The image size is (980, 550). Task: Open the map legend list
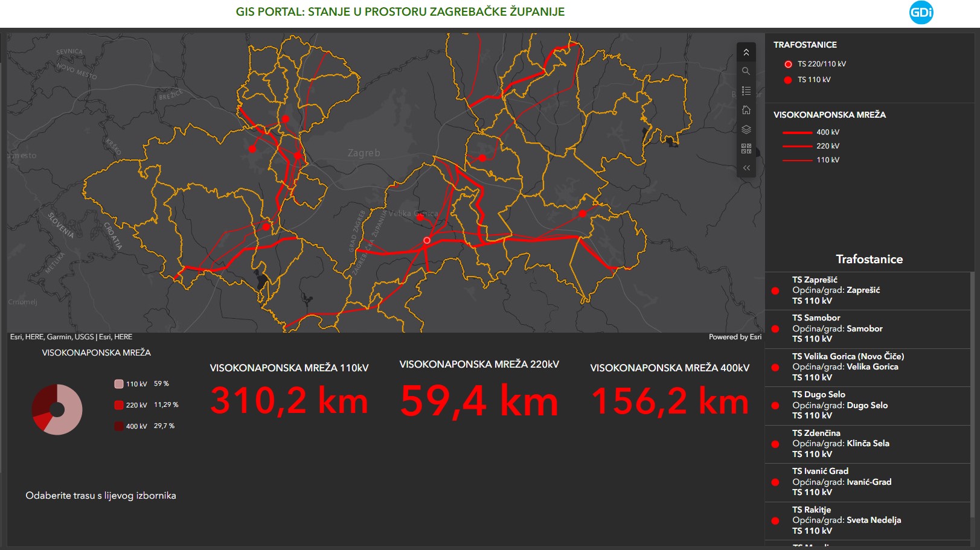tap(746, 91)
